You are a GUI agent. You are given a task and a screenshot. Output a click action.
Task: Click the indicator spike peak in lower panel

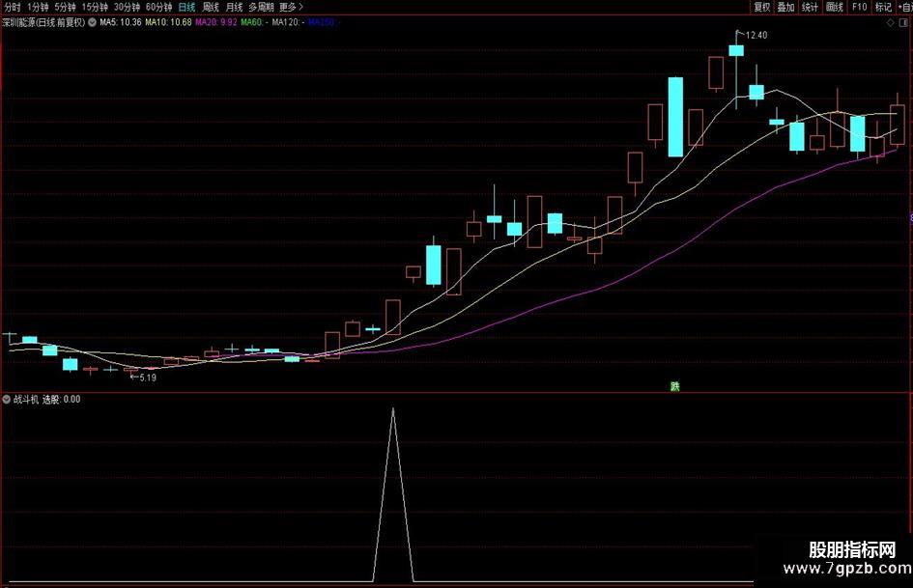coord(393,409)
